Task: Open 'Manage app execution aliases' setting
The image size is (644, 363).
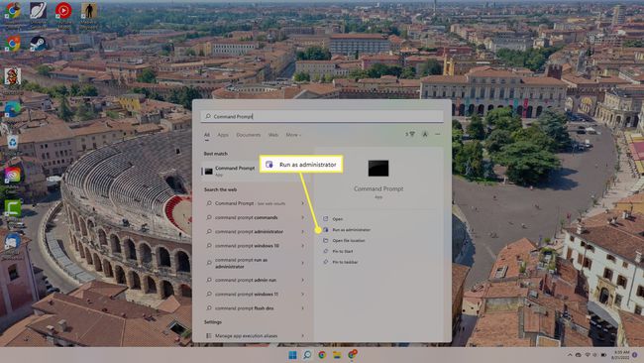Action: coord(255,336)
